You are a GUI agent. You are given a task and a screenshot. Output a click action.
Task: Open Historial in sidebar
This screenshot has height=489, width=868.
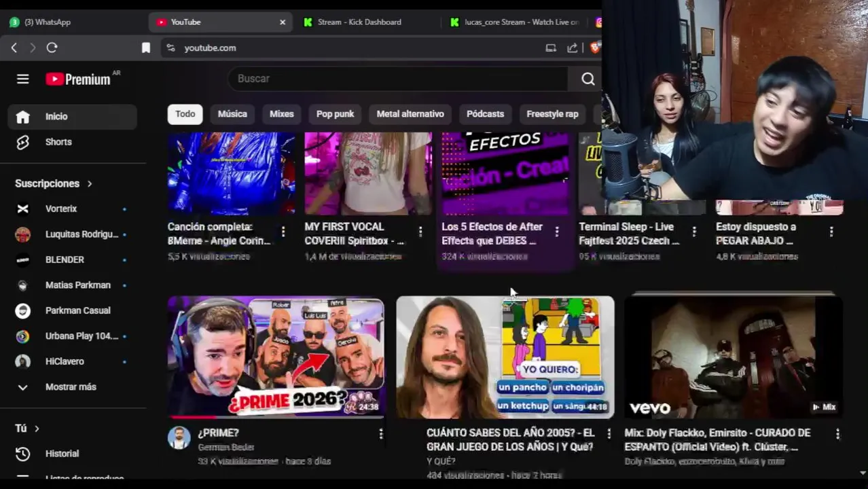click(x=73, y=454)
